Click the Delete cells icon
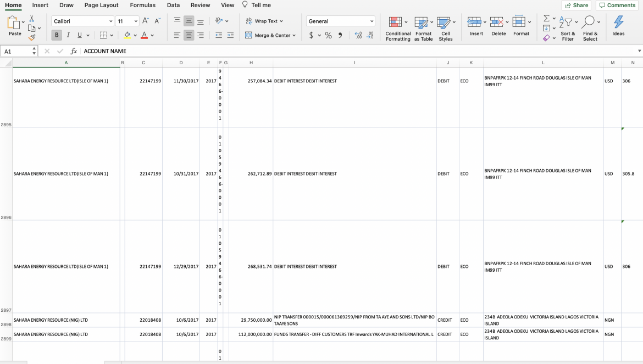The width and height of the screenshot is (643, 364). click(497, 22)
